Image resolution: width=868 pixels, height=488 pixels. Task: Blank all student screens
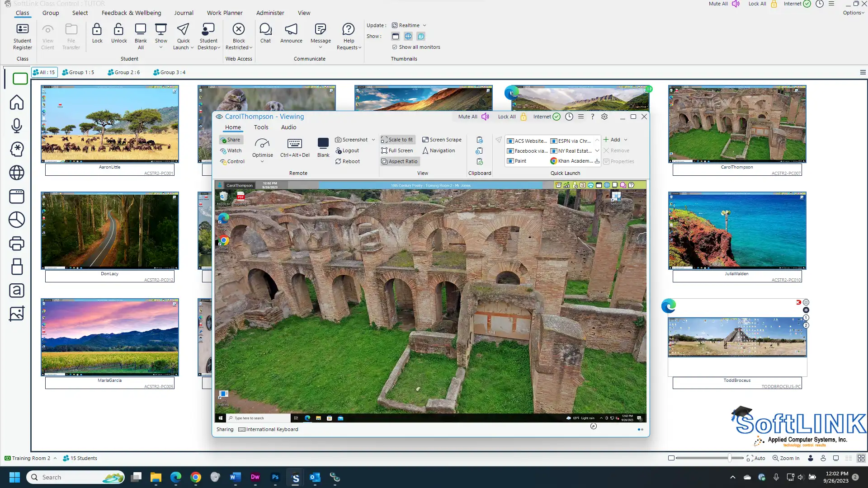tap(141, 36)
